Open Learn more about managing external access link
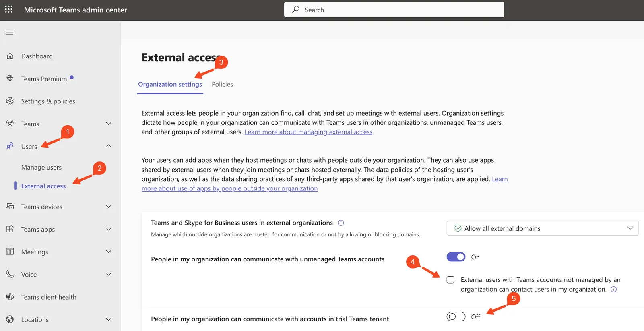This screenshot has height=331, width=644. point(308,132)
